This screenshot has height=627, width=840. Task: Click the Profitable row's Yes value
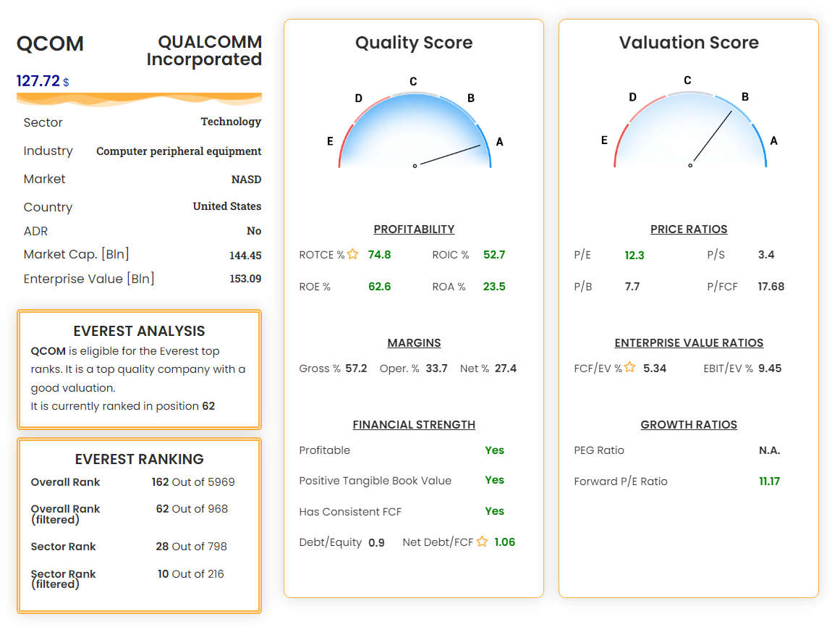494,450
